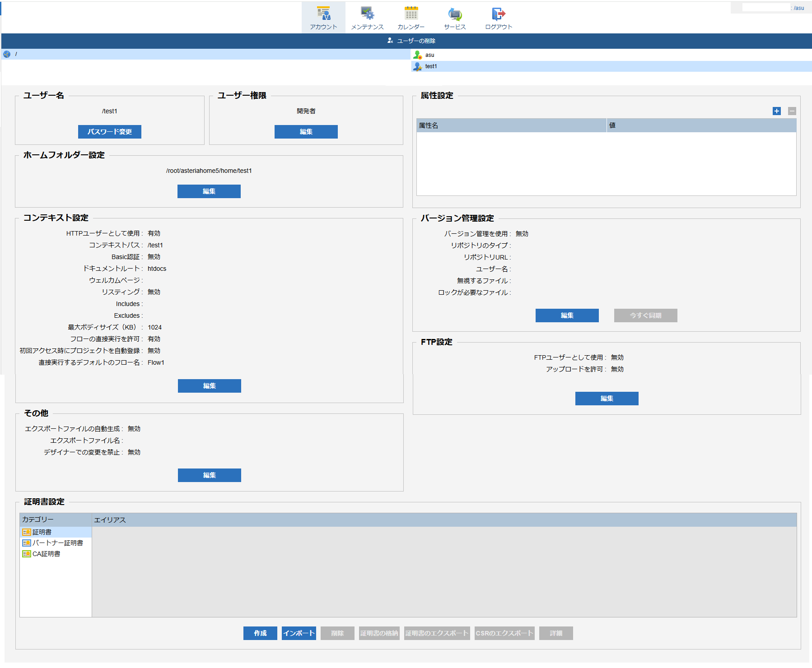Click the ログアウト logout icon
The height and width of the screenshot is (668, 812).
pyautogui.click(x=499, y=14)
